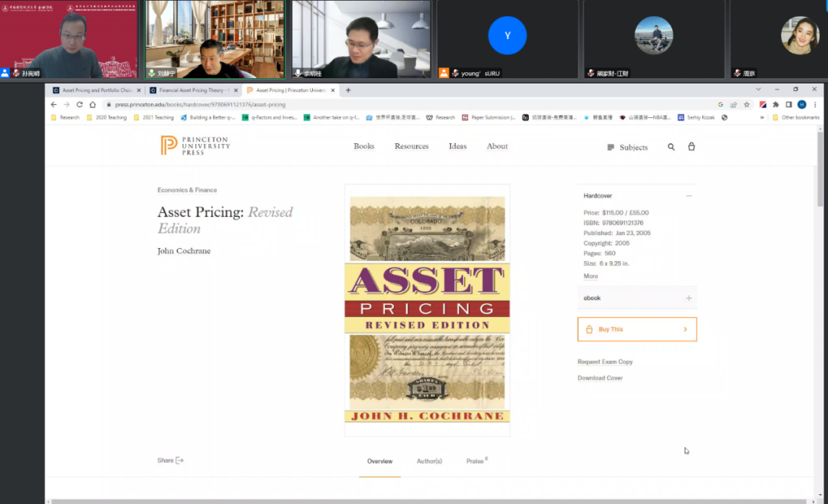The height and width of the screenshot is (504, 828).
Task: Open a new browser tab with plus icon
Action: (x=348, y=90)
